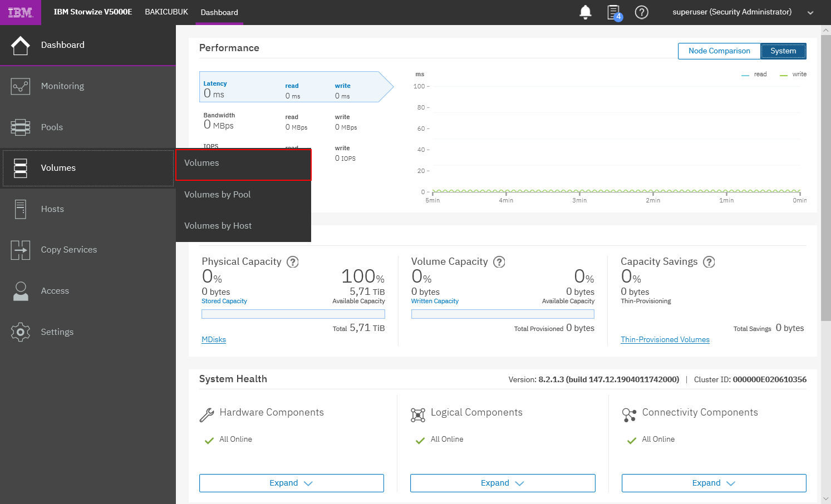The image size is (831, 504).
Task: Open Physical Capacity help icon
Action: pyautogui.click(x=293, y=262)
